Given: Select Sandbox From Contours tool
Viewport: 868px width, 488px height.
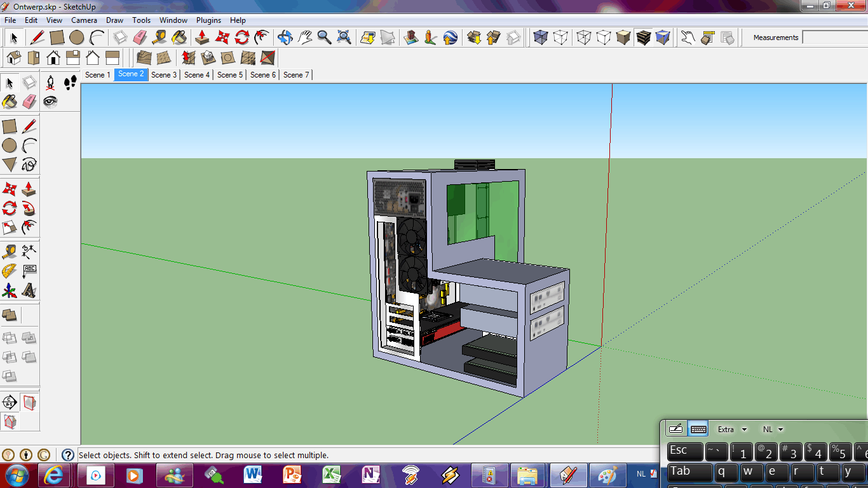Looking at the screenshot, I should tap(144, 58).
